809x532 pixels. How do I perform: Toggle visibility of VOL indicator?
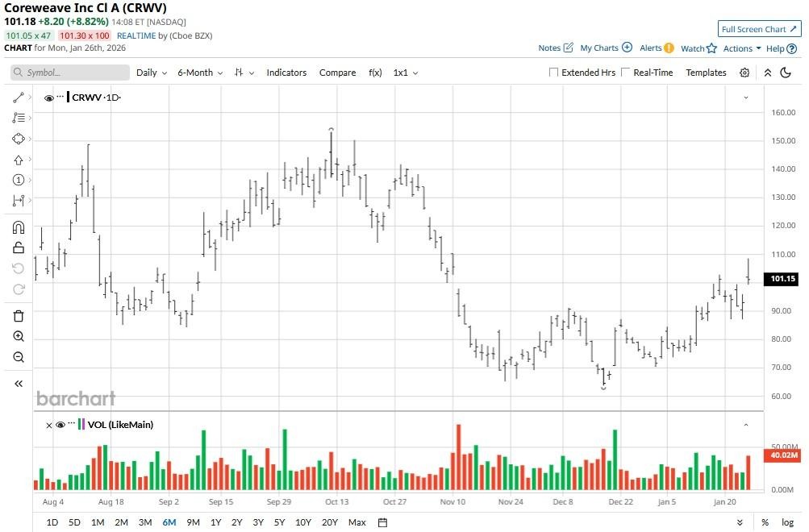click(x=60, y=425)
